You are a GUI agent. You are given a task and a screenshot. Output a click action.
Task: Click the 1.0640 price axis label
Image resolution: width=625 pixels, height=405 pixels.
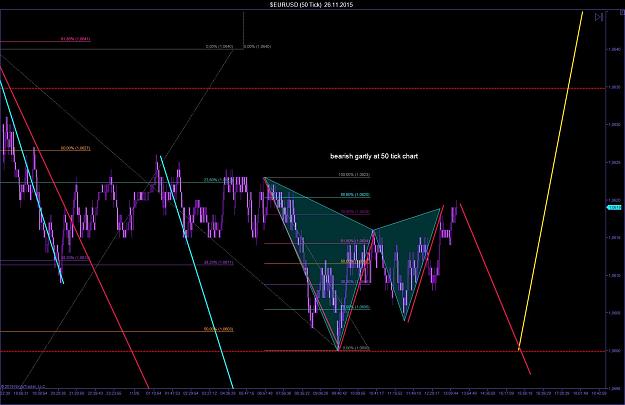tap(613, 49)
